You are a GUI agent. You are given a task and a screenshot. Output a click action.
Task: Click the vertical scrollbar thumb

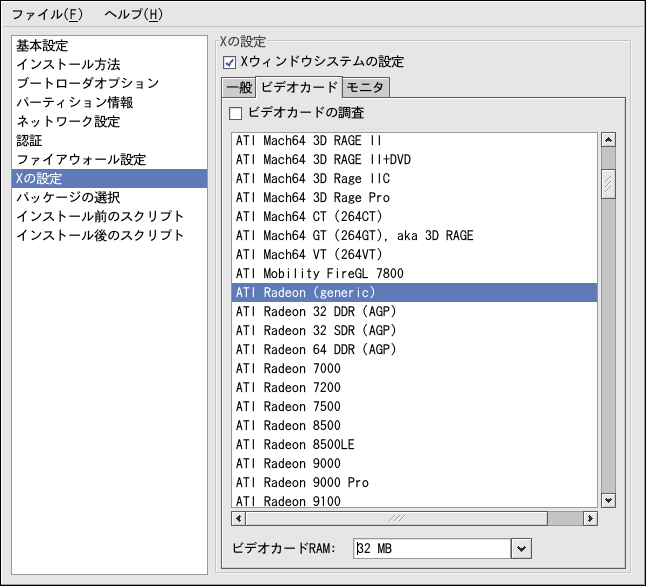[x=607, y=184]
